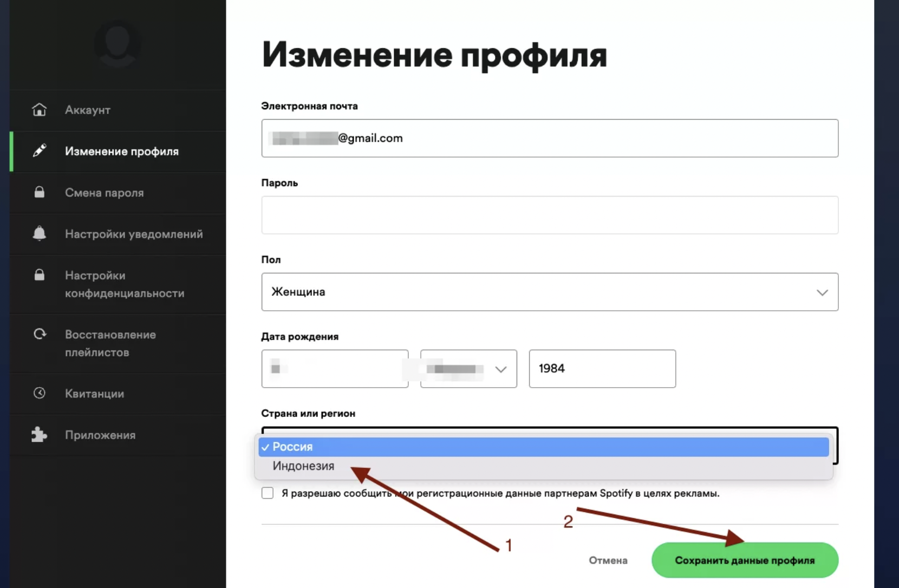Screen dimensions: 899x588
Task: Click the Отмена button
Action: [608, 560]
